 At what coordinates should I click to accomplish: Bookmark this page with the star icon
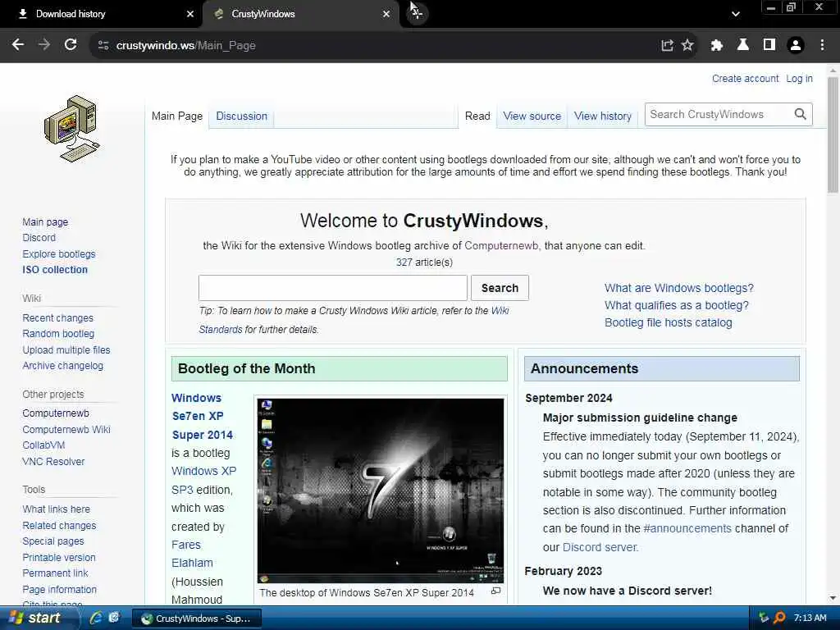point(687,46)
